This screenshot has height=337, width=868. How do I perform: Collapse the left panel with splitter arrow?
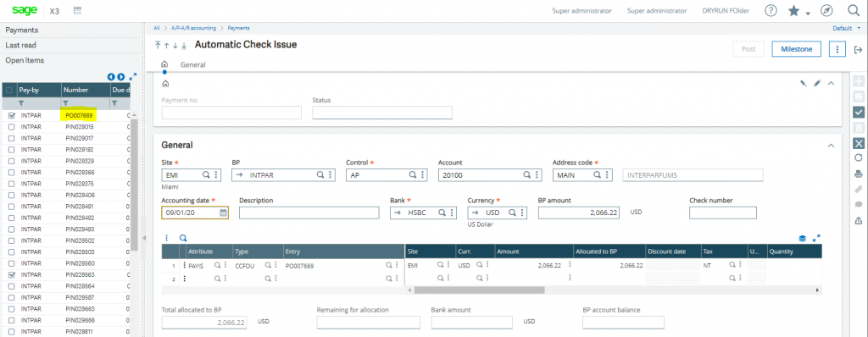[144, 238]
